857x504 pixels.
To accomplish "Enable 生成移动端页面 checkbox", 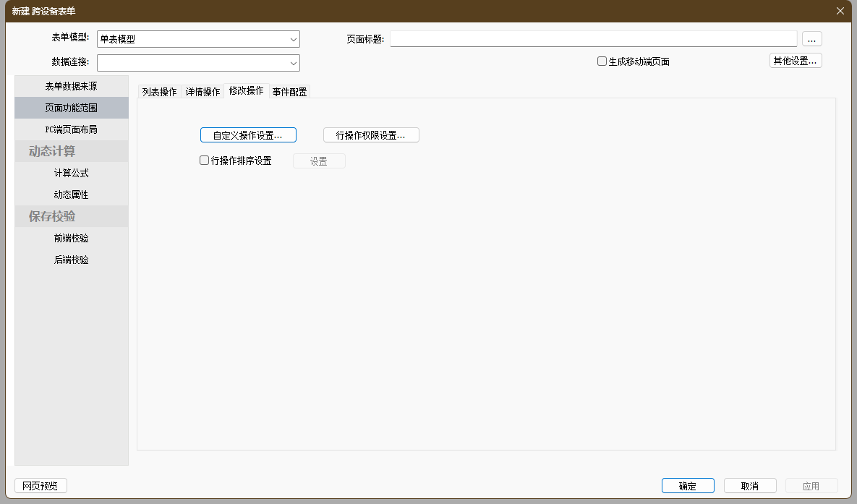I will coord(602,61).
